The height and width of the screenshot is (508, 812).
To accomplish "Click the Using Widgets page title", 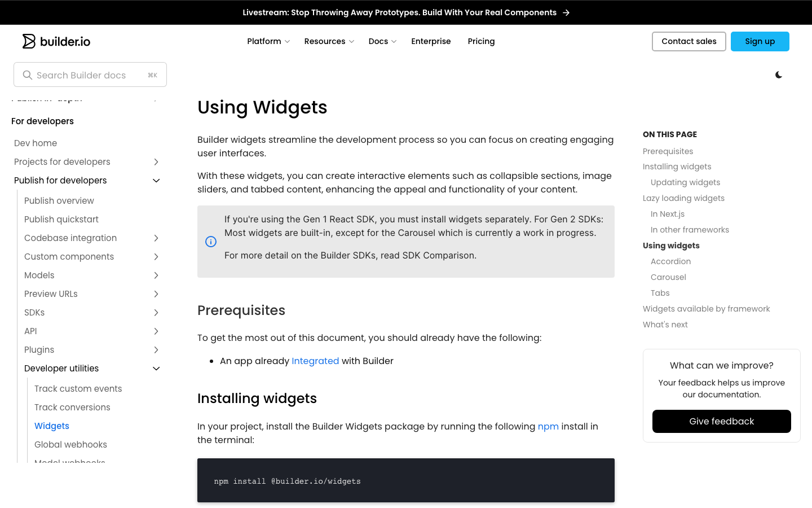I will [x=262, y=107].
